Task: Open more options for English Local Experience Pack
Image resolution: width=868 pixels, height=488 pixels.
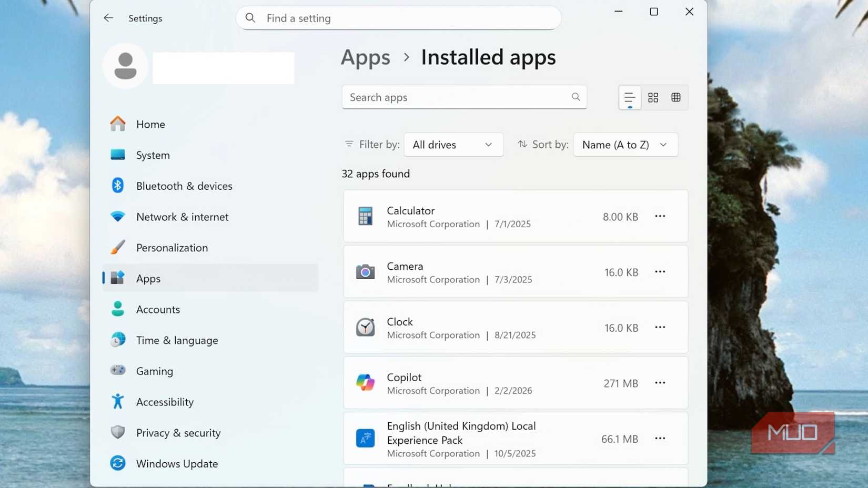Action: click(660, 439)
